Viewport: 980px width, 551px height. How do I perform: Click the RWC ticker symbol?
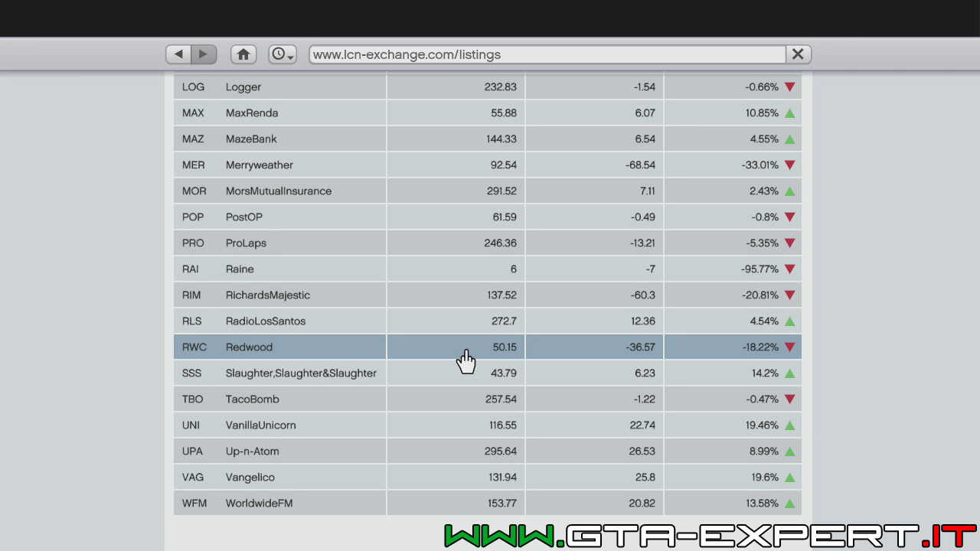(194, 347)
